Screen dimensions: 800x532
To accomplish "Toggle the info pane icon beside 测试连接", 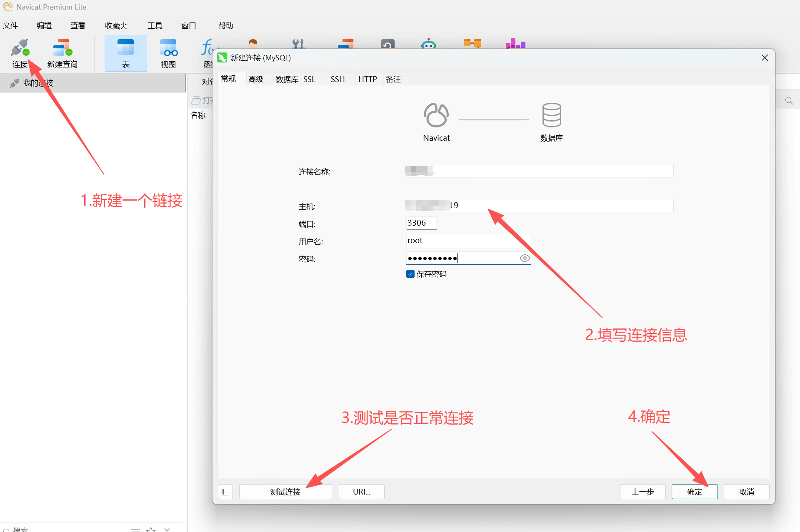I will [x=225, y=492].
